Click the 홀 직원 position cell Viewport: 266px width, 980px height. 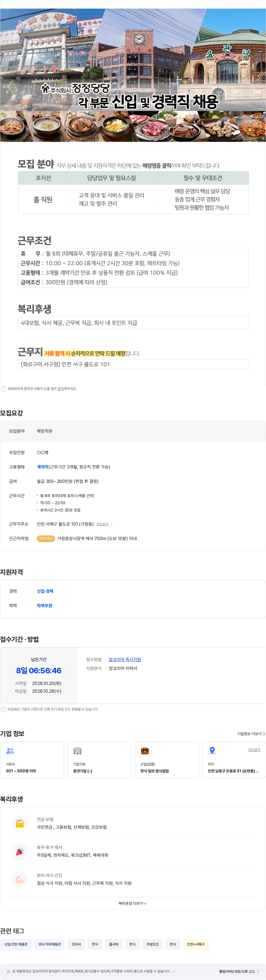click(x=43, y=199)
